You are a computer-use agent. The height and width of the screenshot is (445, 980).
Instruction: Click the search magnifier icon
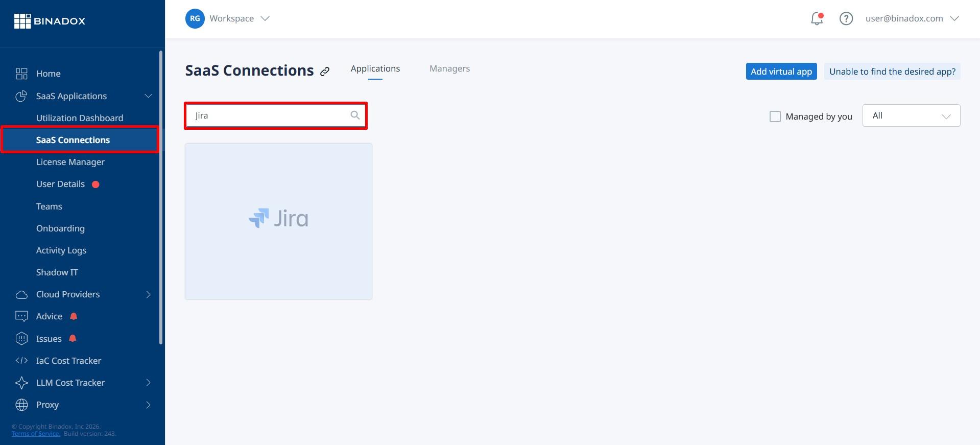355,115
